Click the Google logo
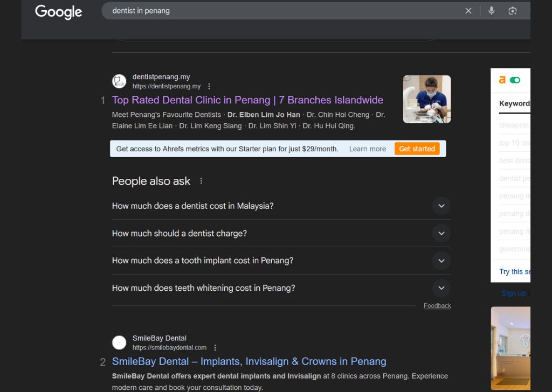 pyautogui.click(x=58, y=12)
